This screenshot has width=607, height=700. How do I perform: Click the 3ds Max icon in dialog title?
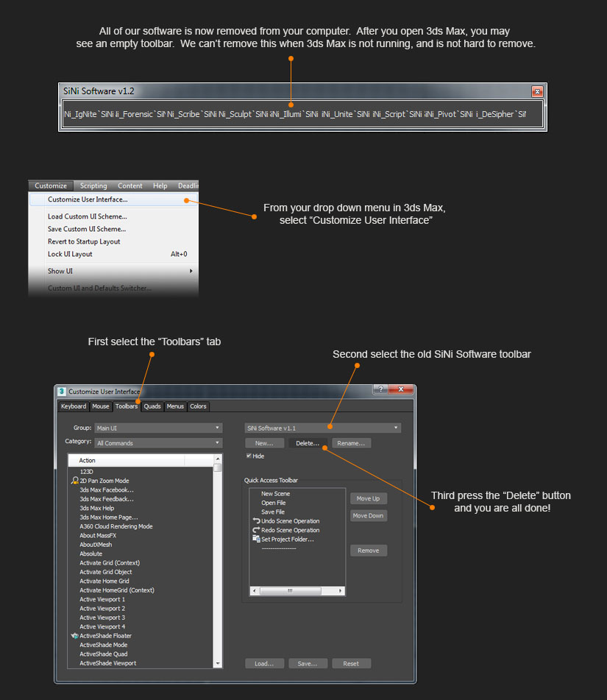(62, 392)
